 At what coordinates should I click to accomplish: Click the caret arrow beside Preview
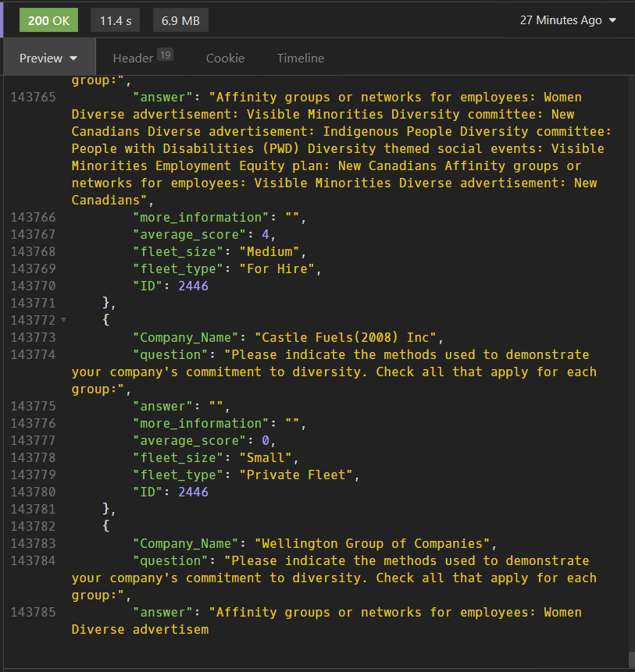pos(74,59)
